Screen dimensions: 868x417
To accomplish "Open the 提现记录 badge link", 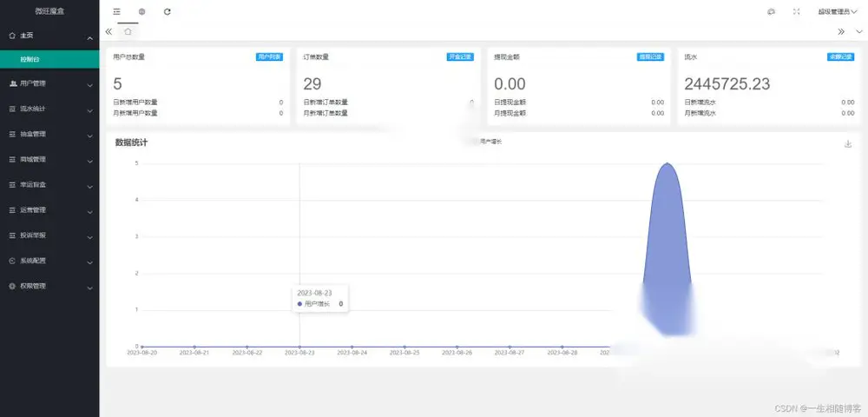I will click(650, 56).
